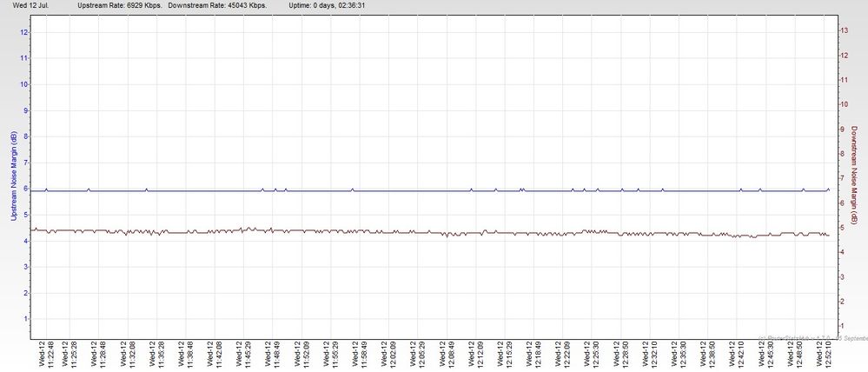Click the 'Wed-12 11:32:08' time label
Viewport: 868px width, 372px height.
(128, 355)
